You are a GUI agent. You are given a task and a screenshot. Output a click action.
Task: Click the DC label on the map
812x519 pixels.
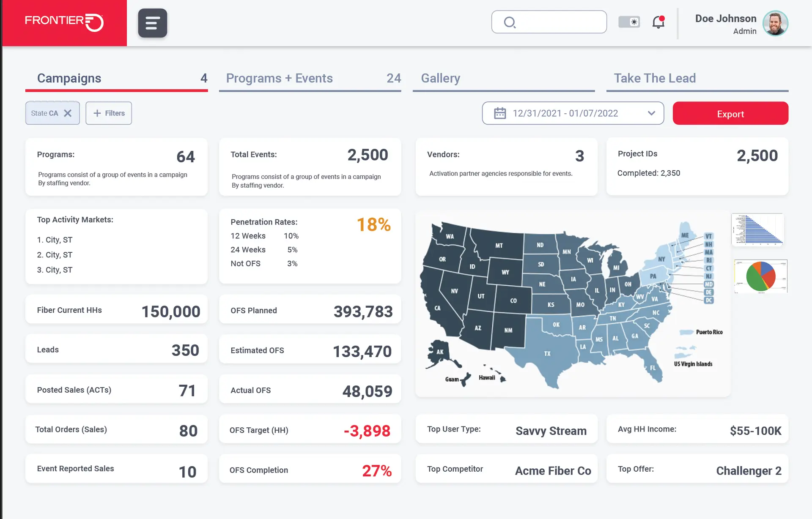(x=709, y=300)
